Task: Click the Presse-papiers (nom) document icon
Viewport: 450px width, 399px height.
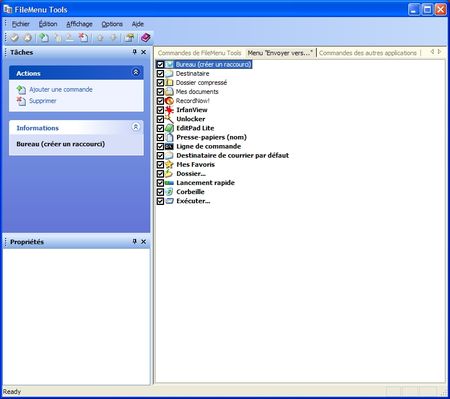Action: [169, 137]
